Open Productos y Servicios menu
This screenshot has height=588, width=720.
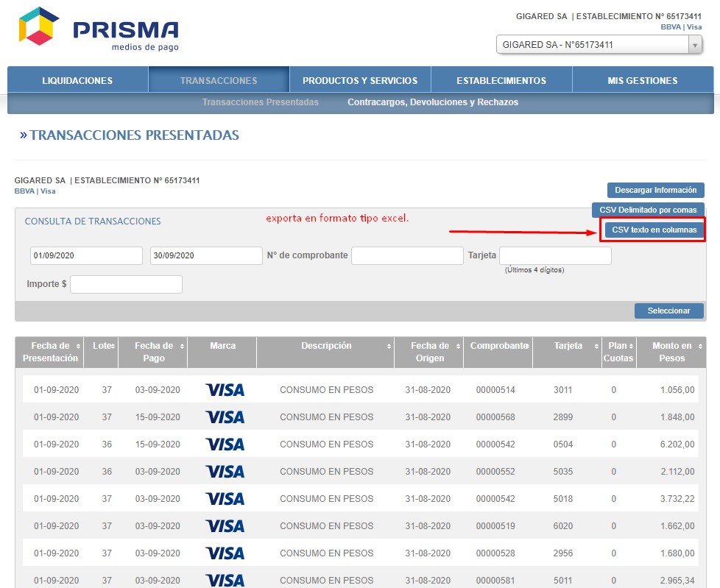tap(360, 80)
